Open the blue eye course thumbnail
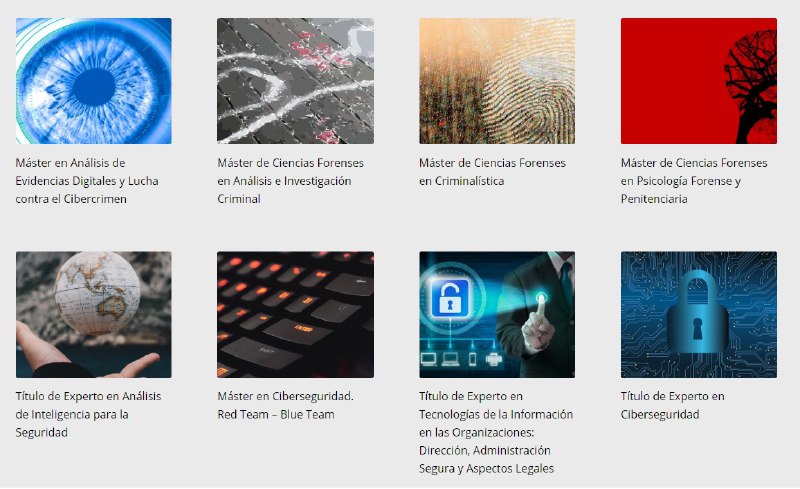Screen dimensions: 800x489 (x=93, y=81)
